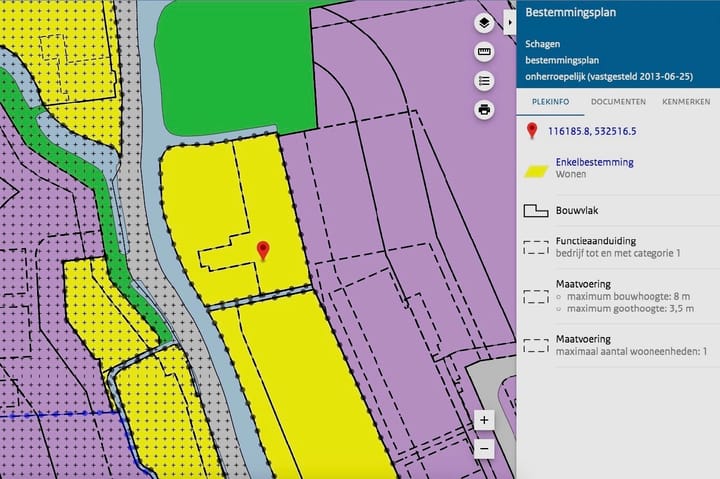Click the red location pin on the map

263,250
